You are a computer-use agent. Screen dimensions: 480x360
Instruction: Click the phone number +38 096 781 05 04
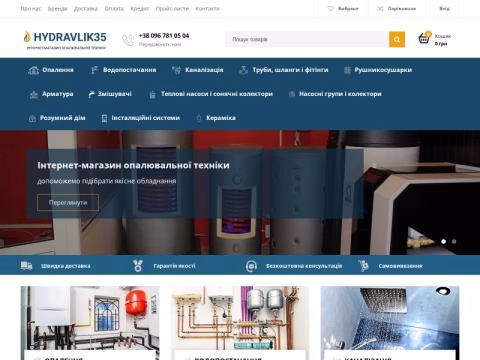[164, 36]
